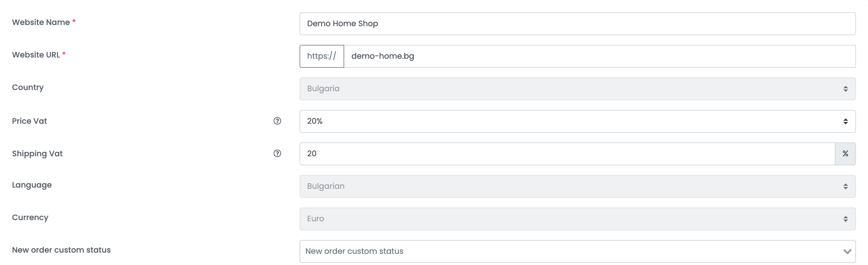Screen dimensions: 868x265
Task: Click the Website Name input field
Action: [x=577, y=24]
